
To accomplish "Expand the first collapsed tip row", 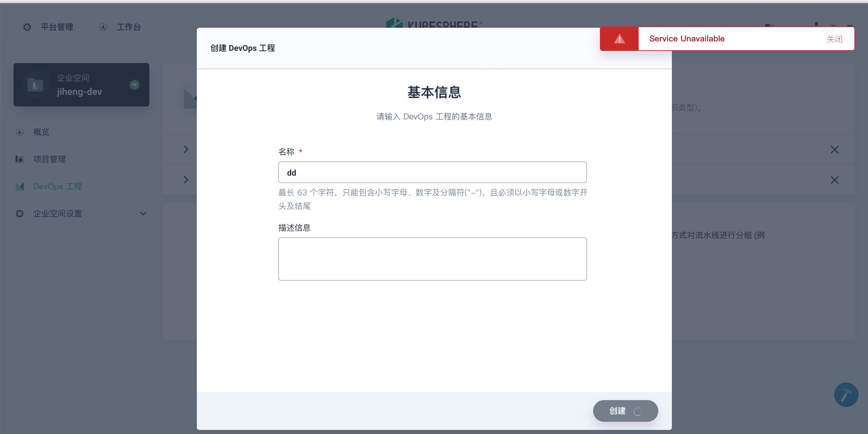I will click(186, 149).
